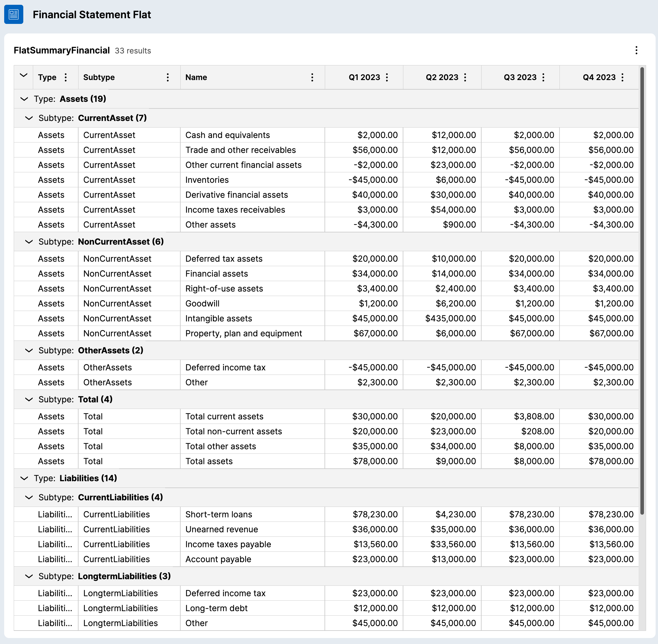Open the Type column kebab menu

click(x=66, y=77)
